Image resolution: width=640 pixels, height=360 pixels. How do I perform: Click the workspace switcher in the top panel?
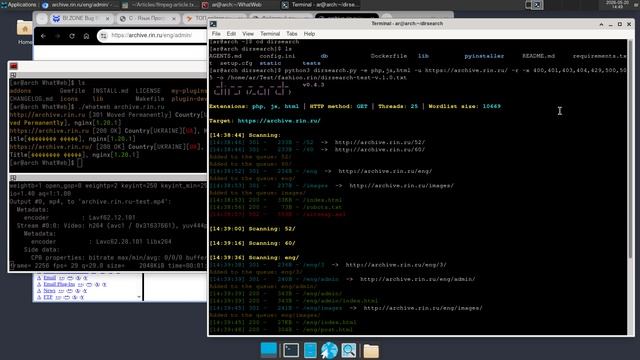[533, 5]
